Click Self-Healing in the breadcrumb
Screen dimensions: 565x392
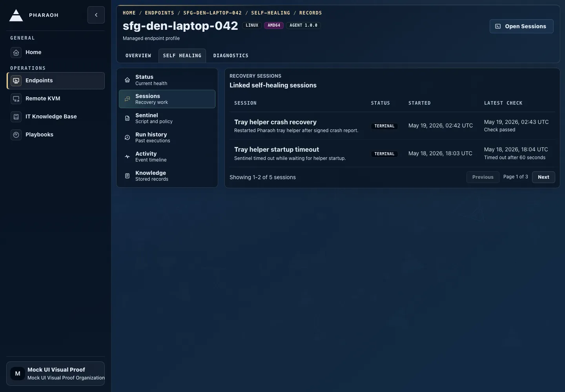click(x=271, y=13)
